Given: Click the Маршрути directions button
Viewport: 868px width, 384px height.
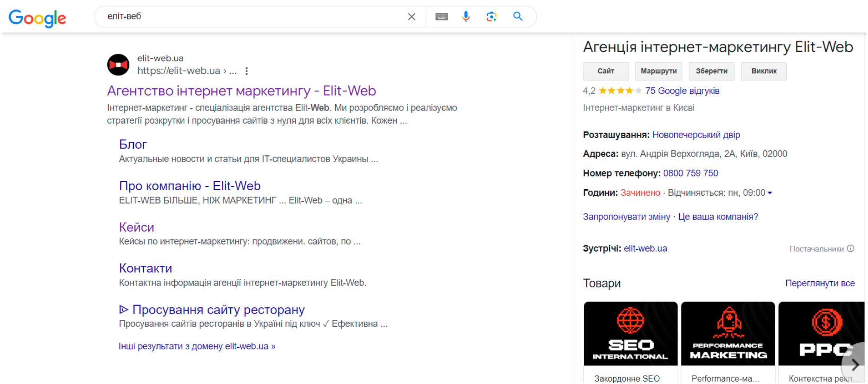Looking at the screenshot, I should click(659, 71).
